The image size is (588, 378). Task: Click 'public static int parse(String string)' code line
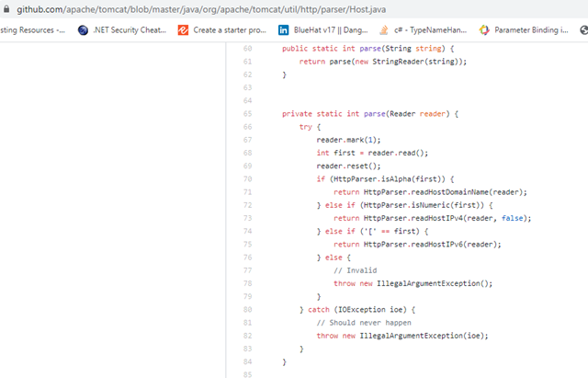pyautogui.click(x=367, y=49)
